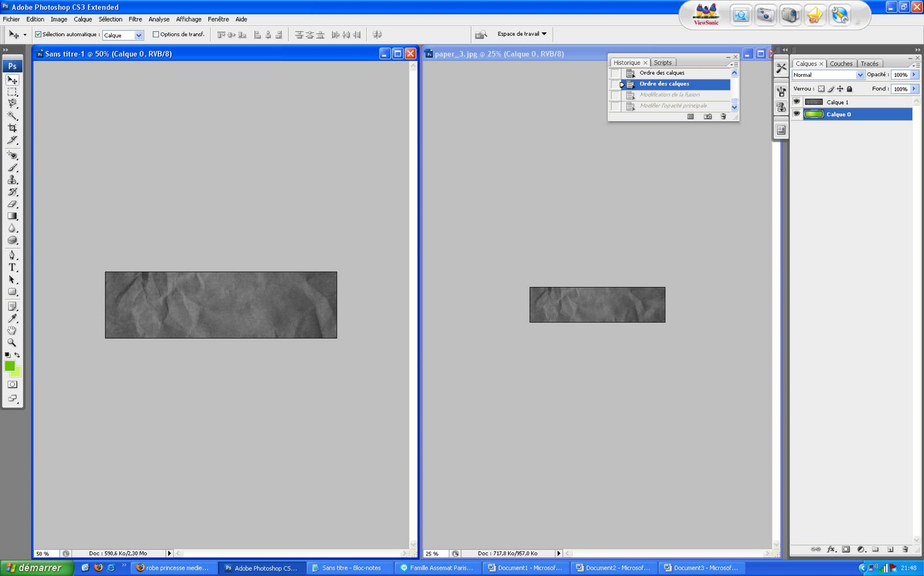This screenshot has height=576, width=924.
Task: Select the Clone Stamp tool
Action: click(12, 180)
